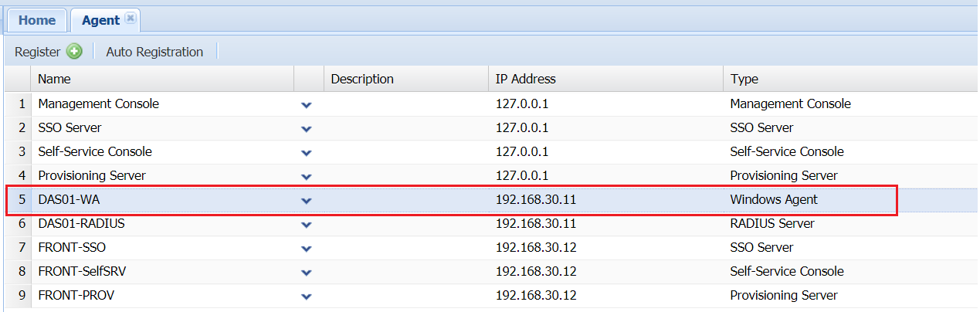
Task: Switch to the Home tab
Action: (36, 20)
